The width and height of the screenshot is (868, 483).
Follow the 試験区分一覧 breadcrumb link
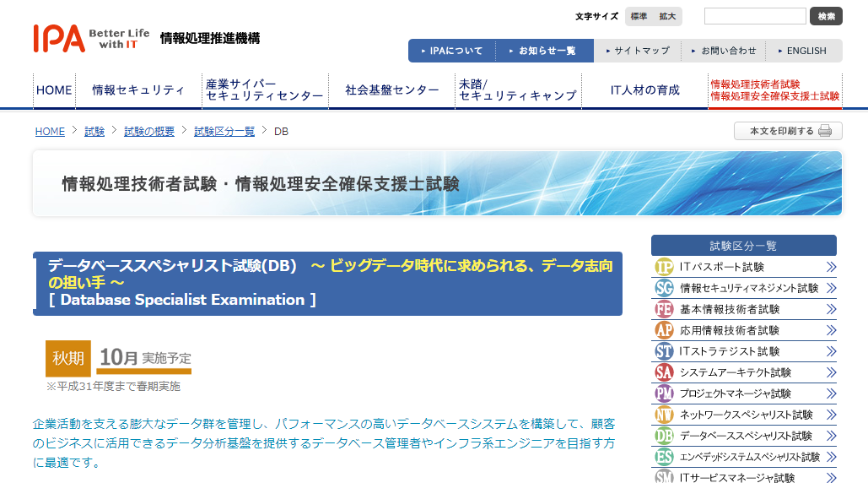(224, 132)
